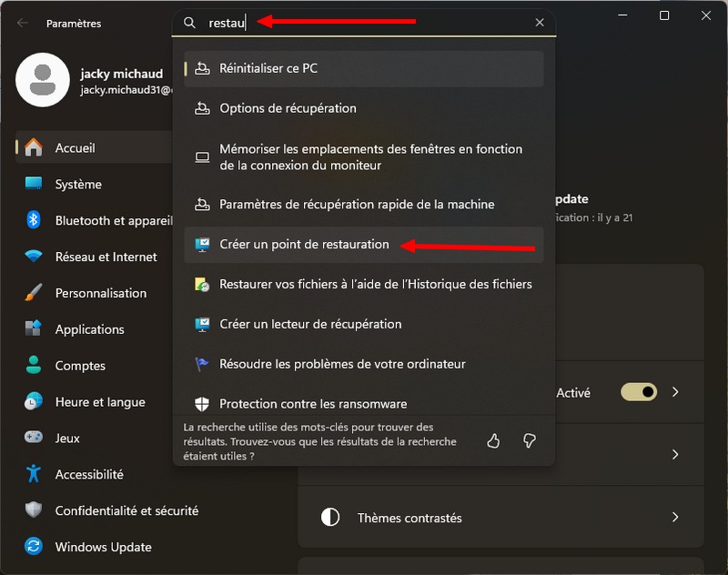Screen dimensions: 728x575
Task: Click the Bluetooth icon in sidebar
Action: (x=34, y=220)
